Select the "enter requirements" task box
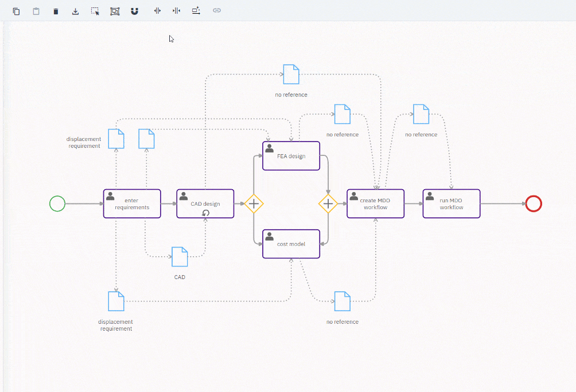Viewport: 576px width, 392px height. coord(132,203)
